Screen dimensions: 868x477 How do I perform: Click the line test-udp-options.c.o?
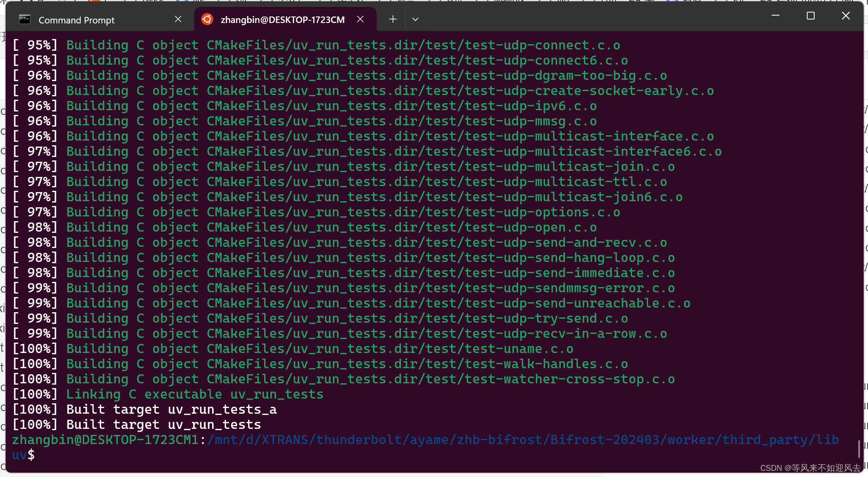[x=316, y=212]
